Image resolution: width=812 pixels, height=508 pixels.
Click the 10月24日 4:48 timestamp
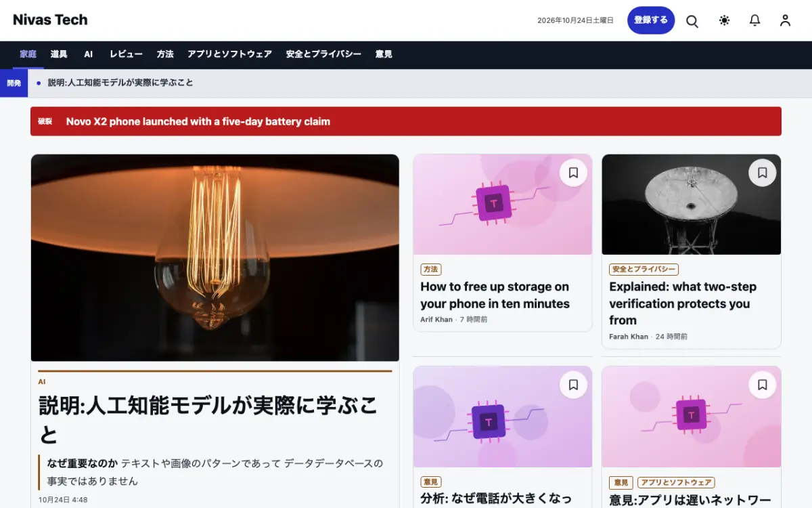coord(63,500)
